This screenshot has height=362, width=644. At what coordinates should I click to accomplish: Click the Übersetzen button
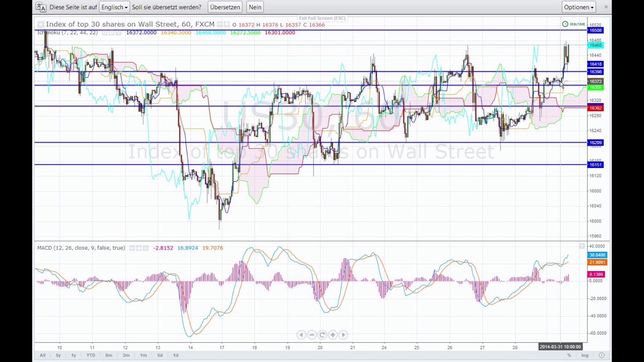coord(225,7)
